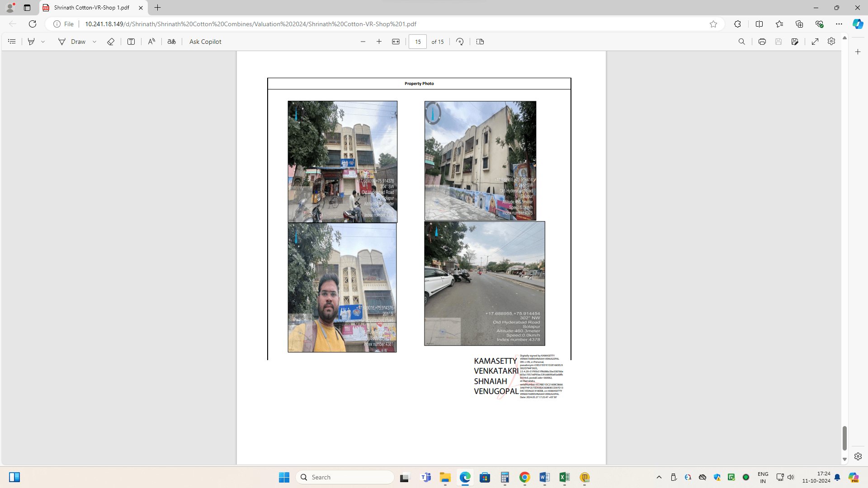Viewport: 868px width, 488px height.
Task: Fit the page to width
Action: [x=396, y=42]
